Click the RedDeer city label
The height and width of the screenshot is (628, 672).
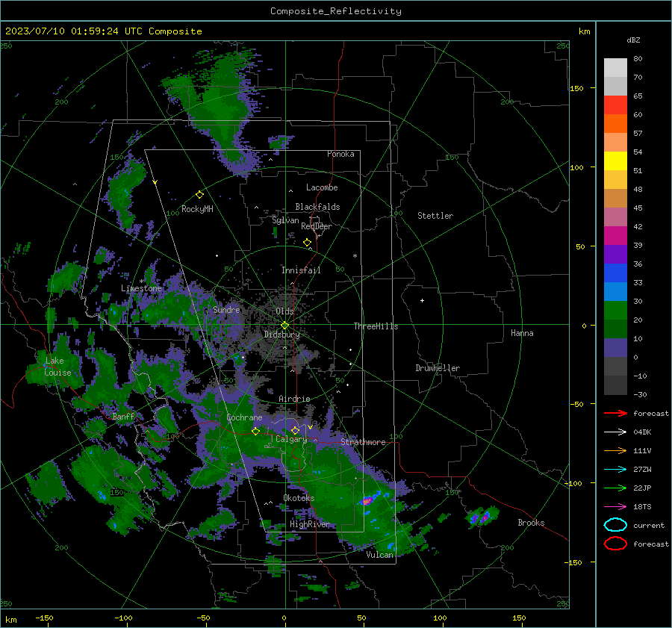pos(317,226)
